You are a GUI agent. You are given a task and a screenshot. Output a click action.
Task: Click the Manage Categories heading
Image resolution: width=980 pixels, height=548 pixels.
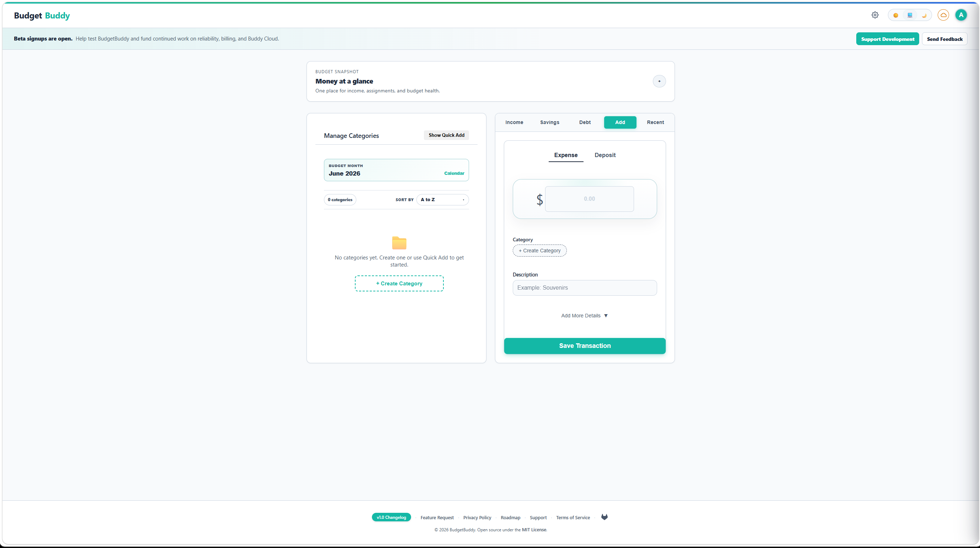click(351, 136)
